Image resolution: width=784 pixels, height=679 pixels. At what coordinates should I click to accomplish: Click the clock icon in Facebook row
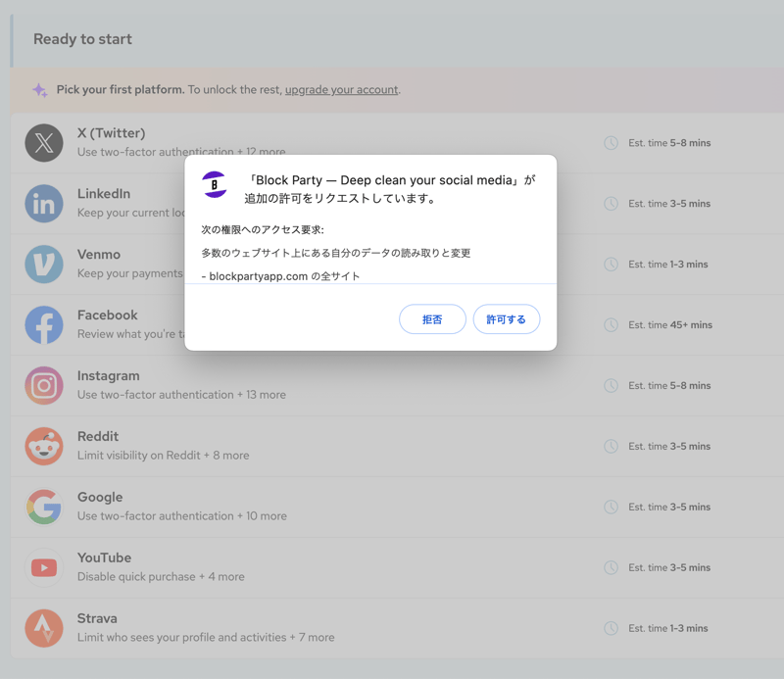[611, 325]
